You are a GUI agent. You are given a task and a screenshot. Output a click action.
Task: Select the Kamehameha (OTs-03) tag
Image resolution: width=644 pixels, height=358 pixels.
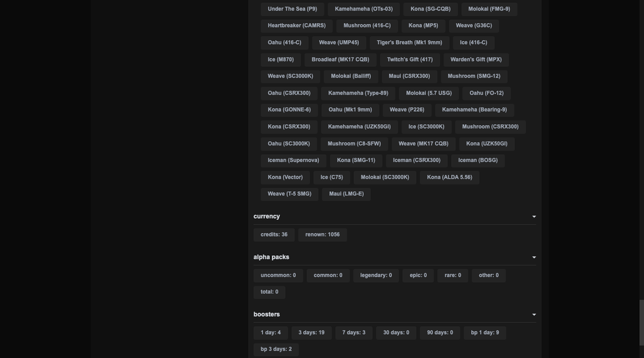pyautogui.click(x=363, y=9)
